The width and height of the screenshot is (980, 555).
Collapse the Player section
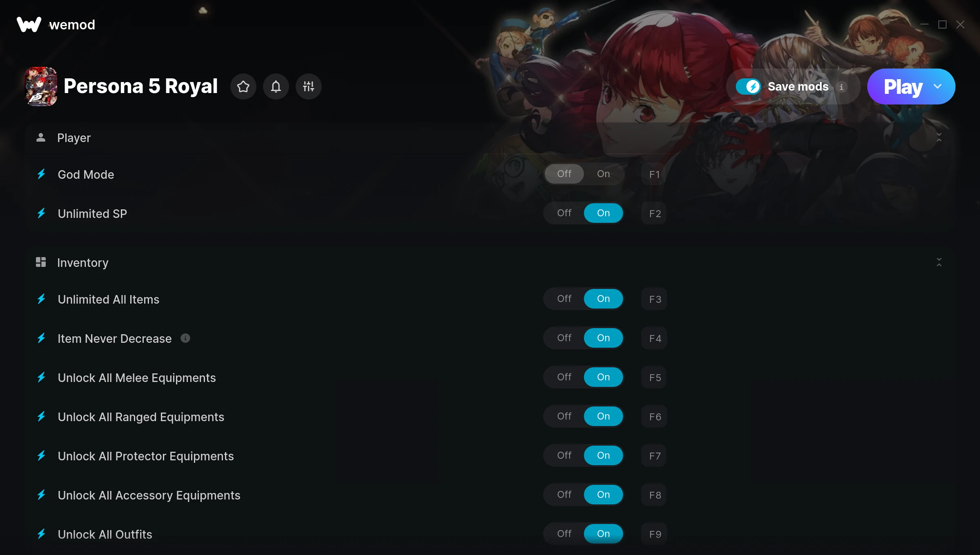[x=939, y=138]
